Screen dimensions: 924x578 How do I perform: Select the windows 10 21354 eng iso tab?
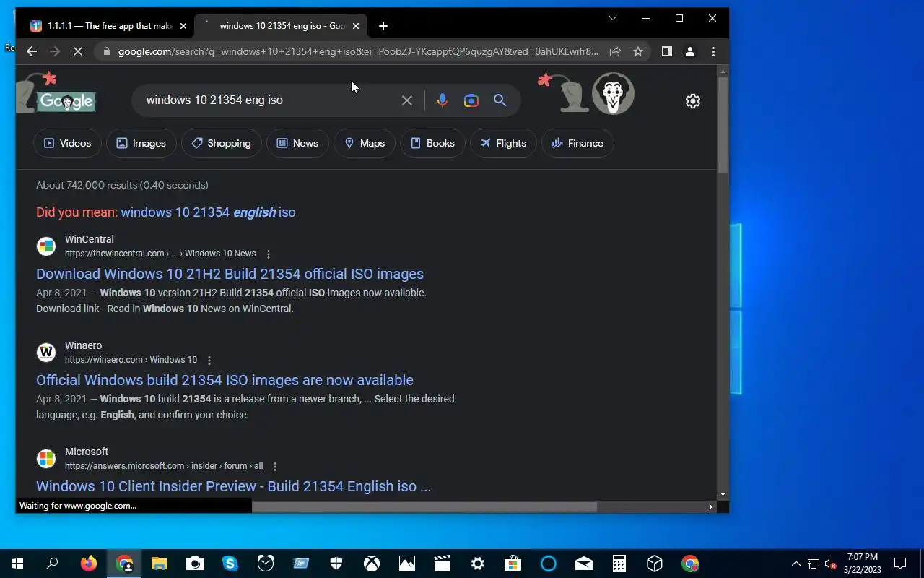pyautogui.click(x=282, y=26)
